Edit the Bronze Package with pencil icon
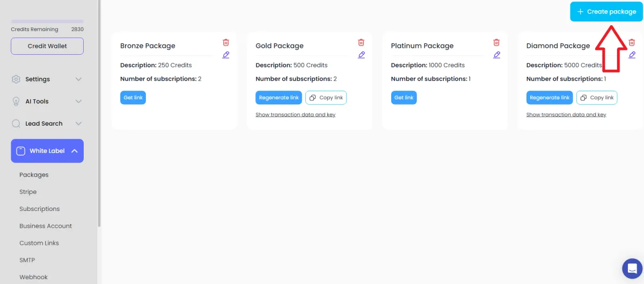The image size is (644, 284). click(x=226, y=55)
